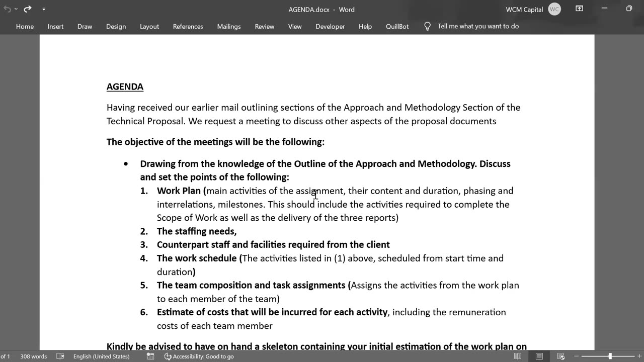Image resolution: width=644 pixels, height=362 pixels.
Task: Open the Insert ribbon tab
Action: coord(55,26)
